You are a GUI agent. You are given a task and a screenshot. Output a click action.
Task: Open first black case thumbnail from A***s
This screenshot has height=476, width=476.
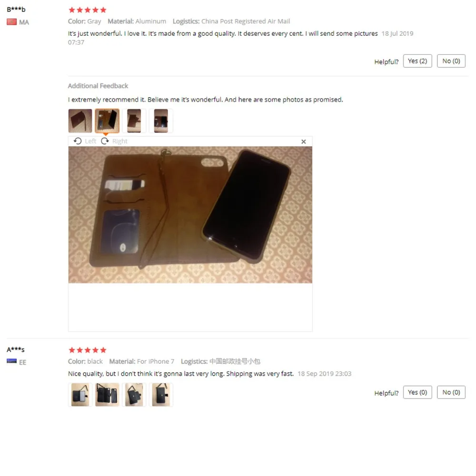point(80,395)
